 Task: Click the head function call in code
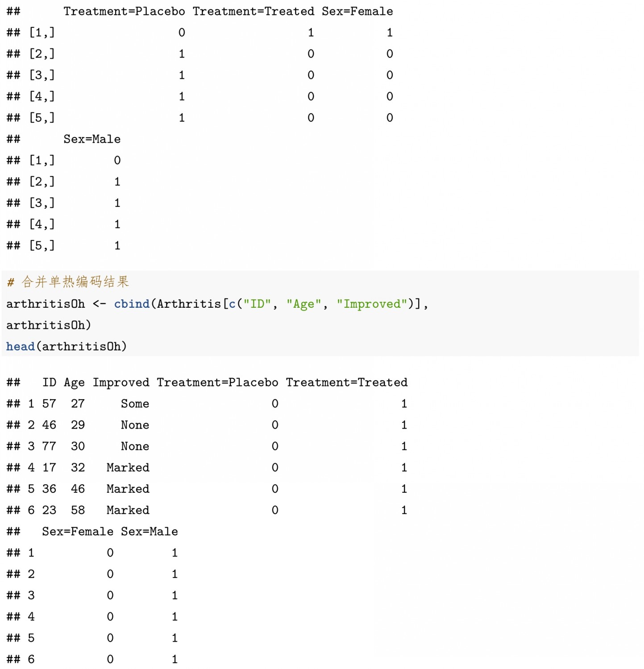click(x=21, y=347)
